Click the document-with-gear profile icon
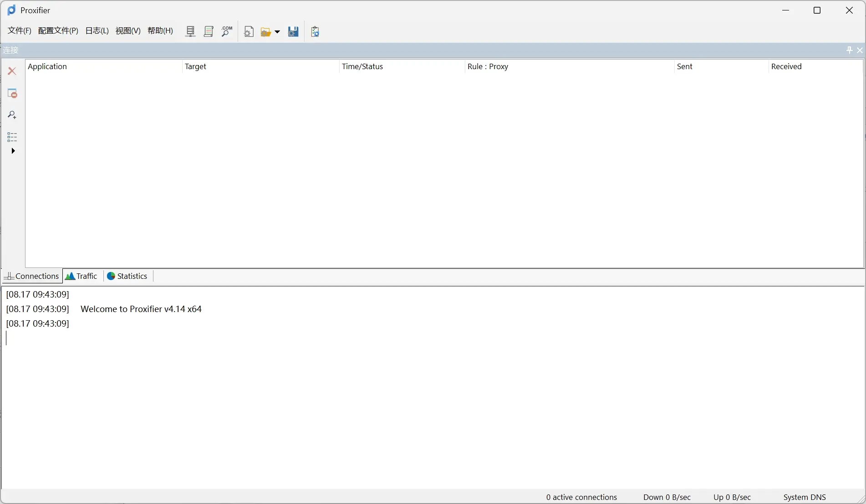866x504 pixels. click(x=249, y=31)
